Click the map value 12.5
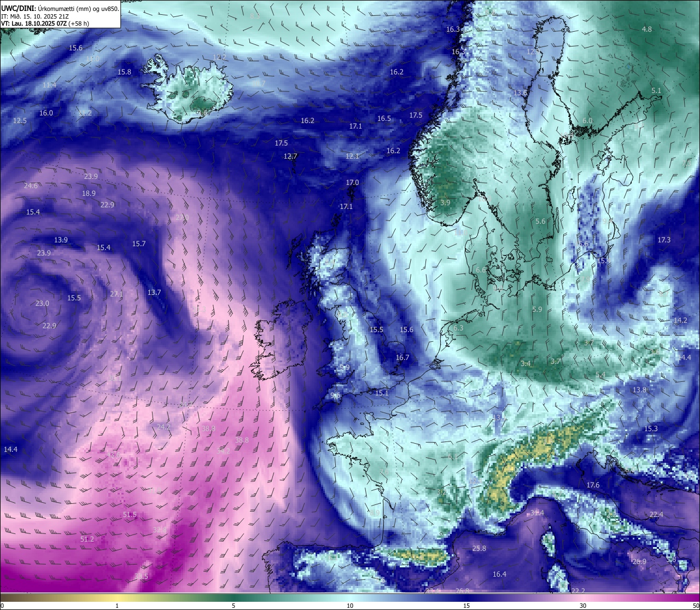 [x=20, y=121]
